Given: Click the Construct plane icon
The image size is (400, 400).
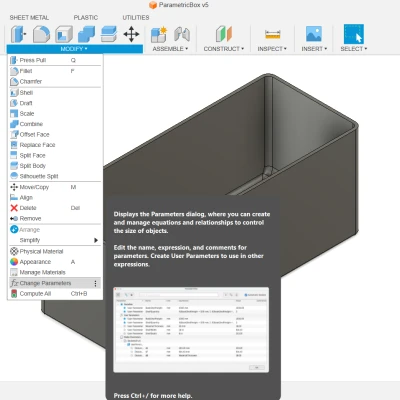Looking at the screenshot, I should [224, 34].
